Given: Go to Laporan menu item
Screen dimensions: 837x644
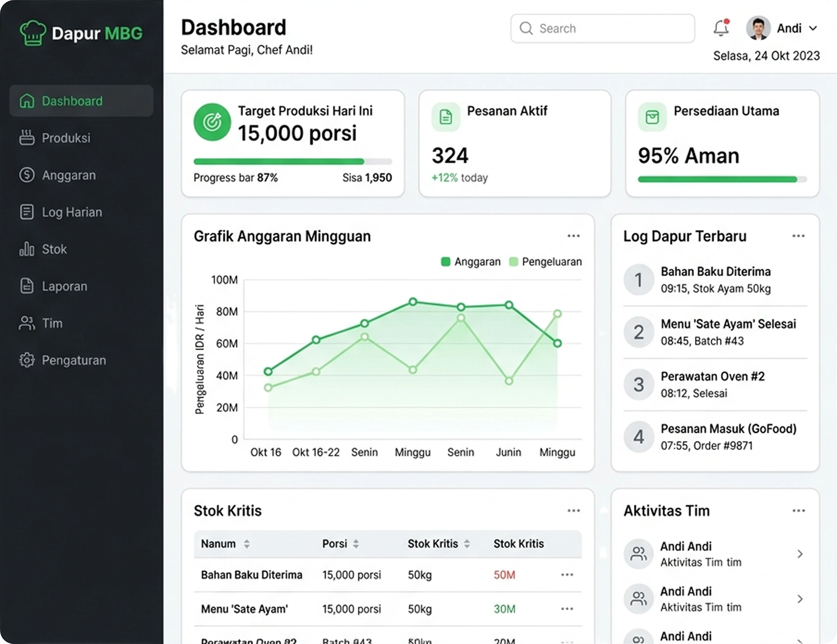Looking at the screenshot, I should click(x=81, y=286).
